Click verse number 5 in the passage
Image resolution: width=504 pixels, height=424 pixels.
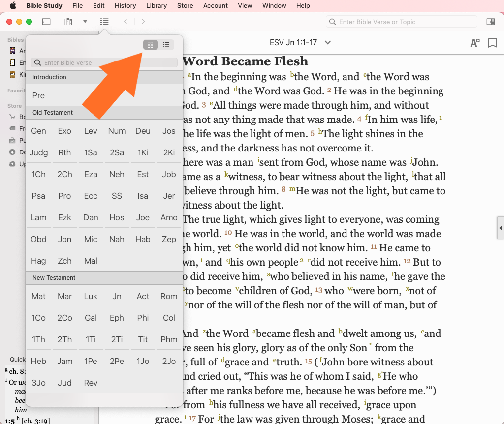(x=313, y=134)
